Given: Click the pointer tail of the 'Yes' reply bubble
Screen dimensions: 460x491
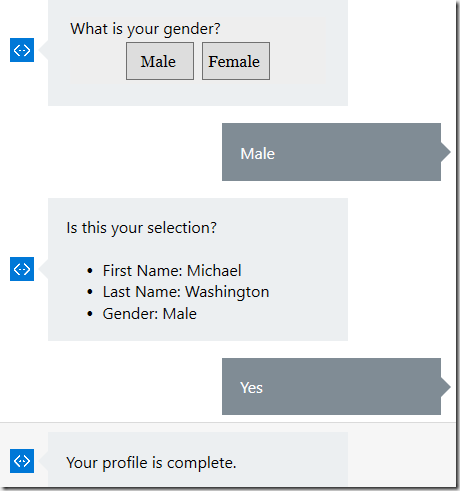Looking at the screenshot, I should coord(446,387).
